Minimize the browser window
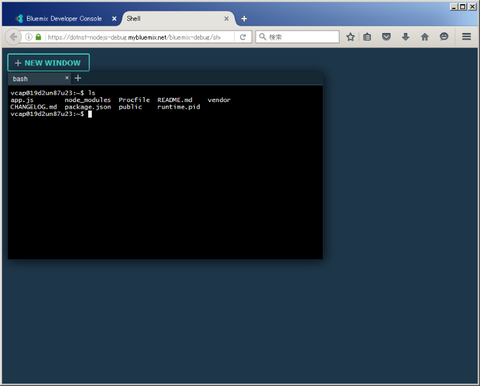Viewport: 480px width, 386px height. coord(454,7)
